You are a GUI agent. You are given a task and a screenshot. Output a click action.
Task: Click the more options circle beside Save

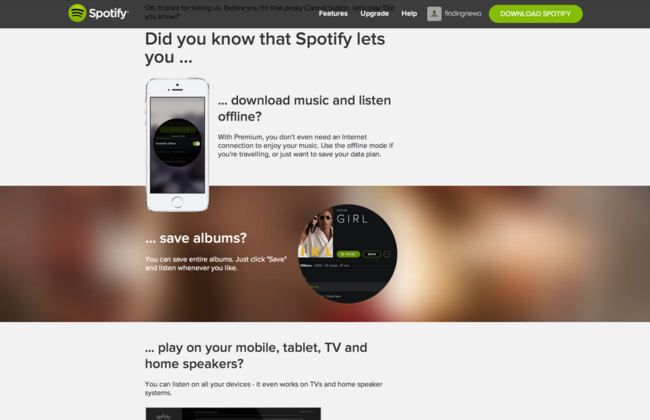[x=387, y=254]
